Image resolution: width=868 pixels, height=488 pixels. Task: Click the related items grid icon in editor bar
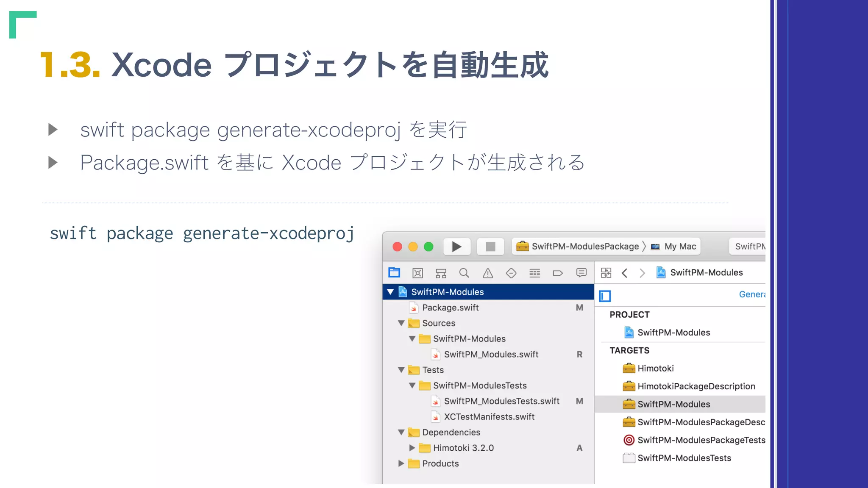pos(606,273)
